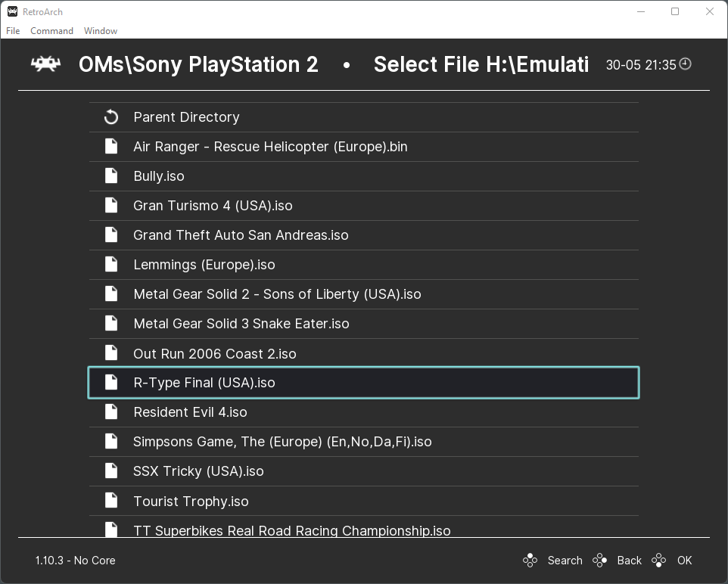Click file icon beside Grand Theft Auto San Andreas.iso
The image size is (728, 584).
click(x=111, y=235)
